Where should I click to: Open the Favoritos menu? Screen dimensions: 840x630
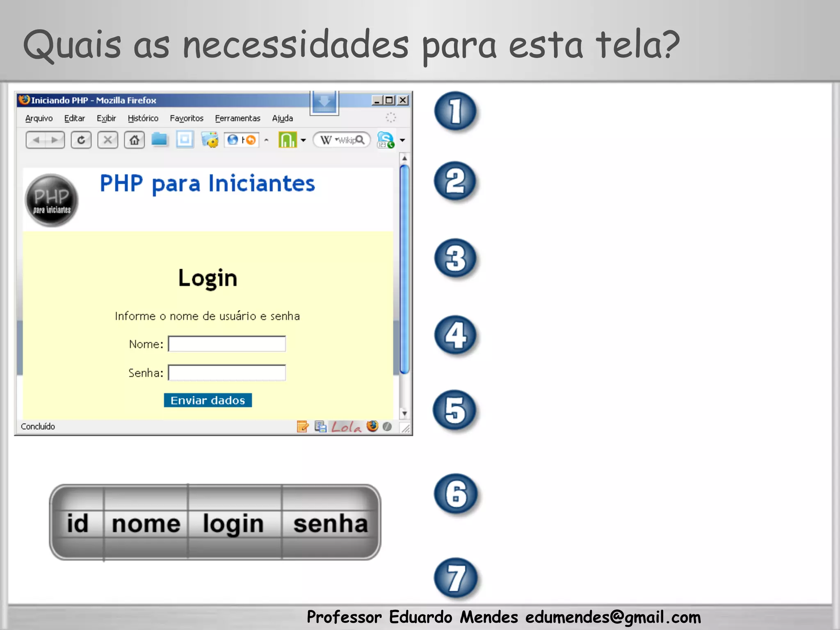pyautogui.click(x=187, y=118)
